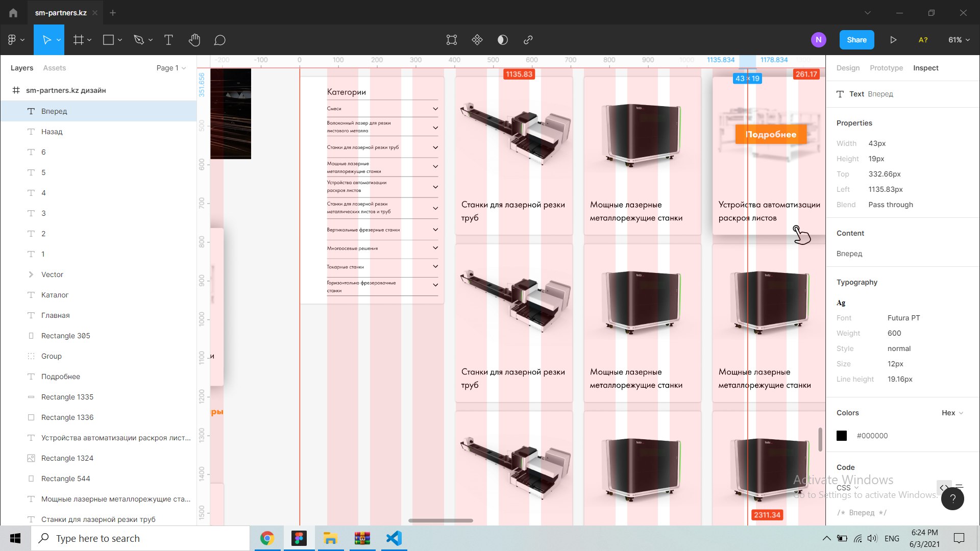Open hidden system tray icons chevron

click(826, 538)
